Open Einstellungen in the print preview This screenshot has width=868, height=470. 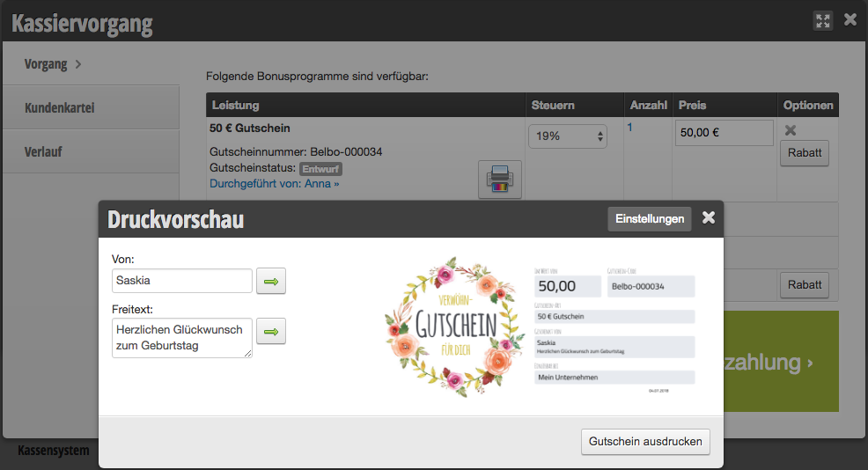[x=650, y=218]
